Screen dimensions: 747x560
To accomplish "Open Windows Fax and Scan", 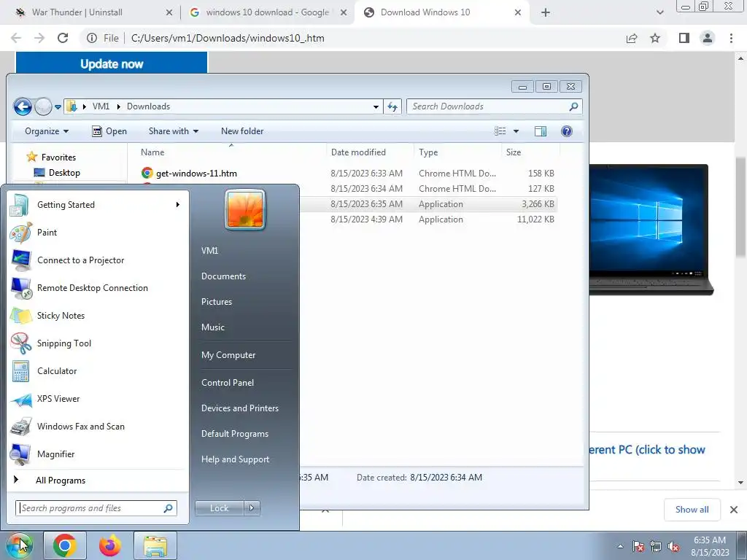I will click(x=80, y=426).
